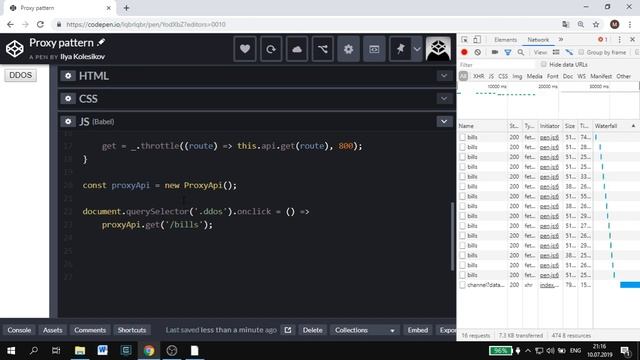This screenshot has height=360, width=640.
Task: Open CSS editor settings gear
Action: (68, 99)
